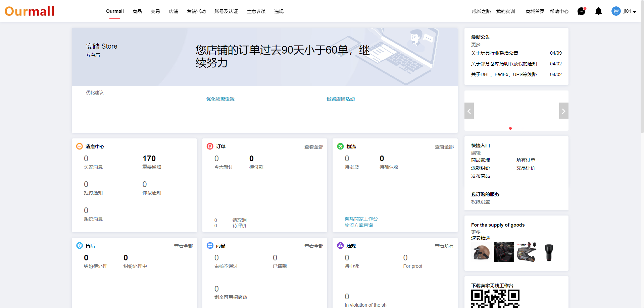Image resolution: width=644 pixels, height=308 pixels.
Task: Click the brown helmet product thumbnail
Action: coord(481,252)
